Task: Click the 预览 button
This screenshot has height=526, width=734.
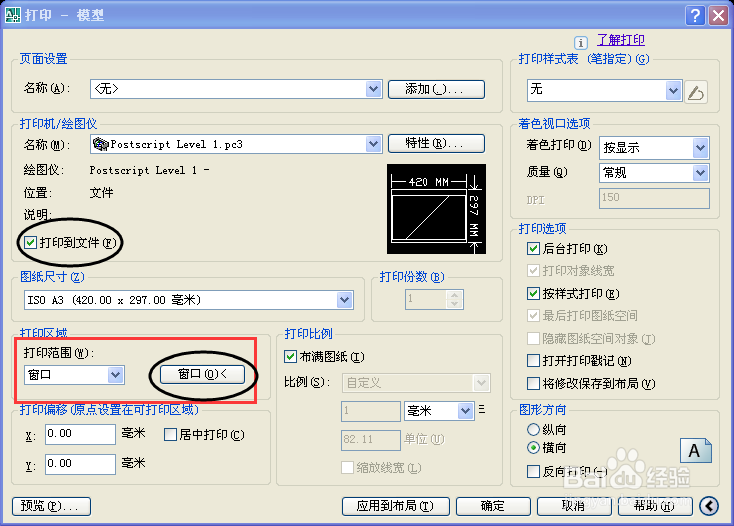Action: click(x=51, y=506)
